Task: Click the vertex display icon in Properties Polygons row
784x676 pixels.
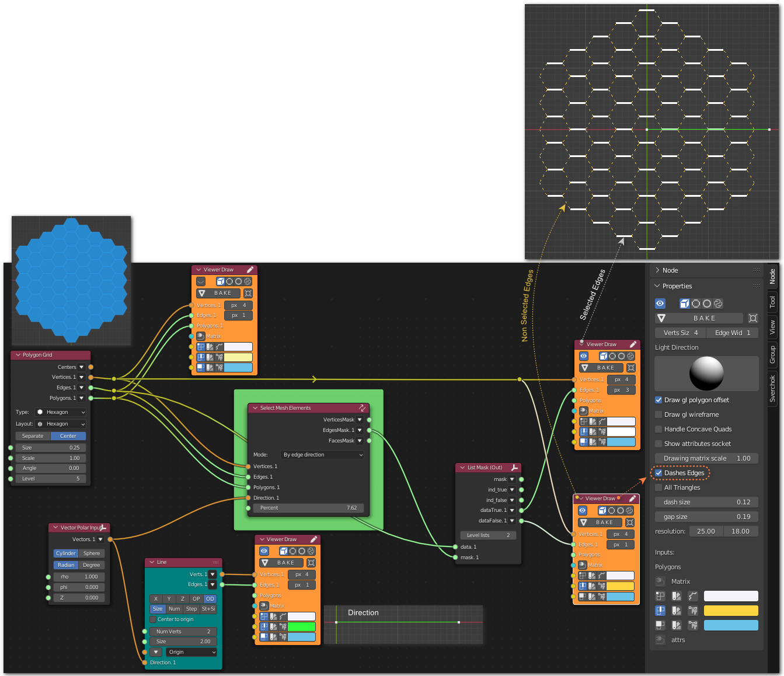Action: (660, 596)
